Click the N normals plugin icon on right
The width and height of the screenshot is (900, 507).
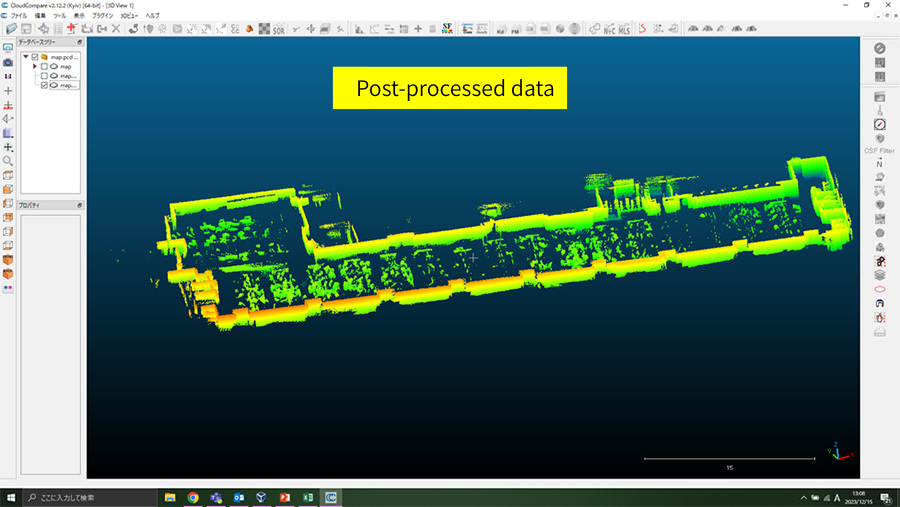coord(879,164)
